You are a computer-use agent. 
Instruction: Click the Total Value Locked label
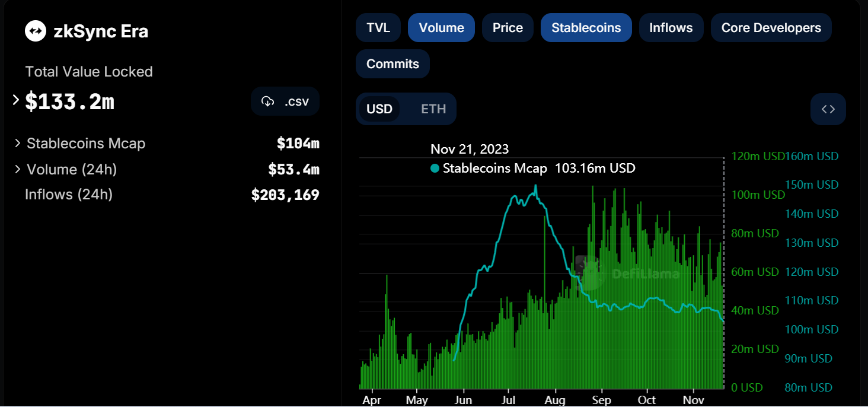(89, 72)
